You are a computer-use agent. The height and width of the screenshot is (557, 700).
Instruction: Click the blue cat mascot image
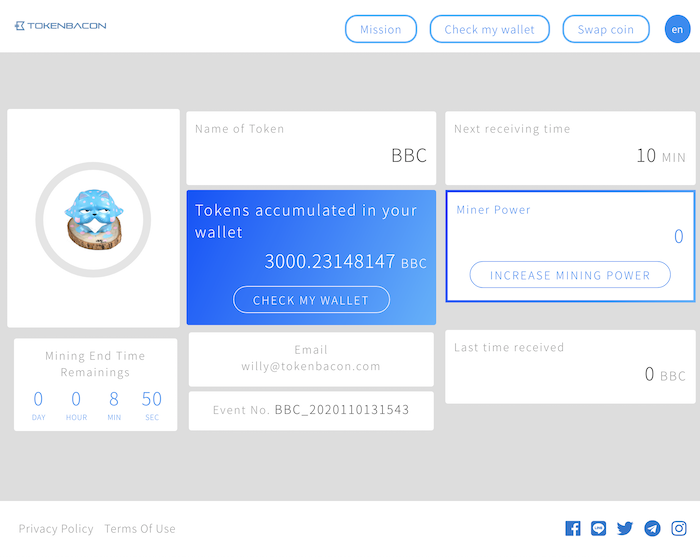coord(94,220)
